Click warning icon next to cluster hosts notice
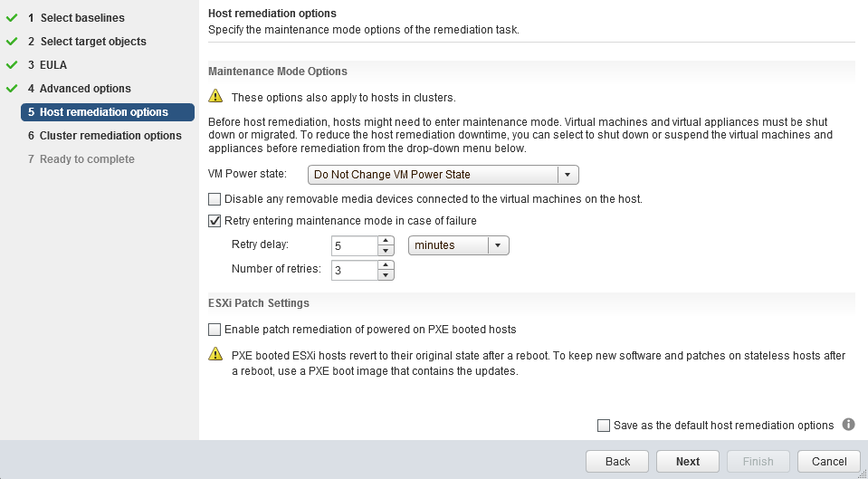868x479 pixels. click(215, 96)
